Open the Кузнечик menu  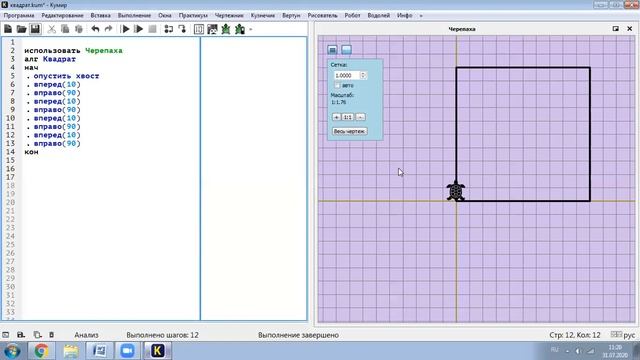(263, 16)
